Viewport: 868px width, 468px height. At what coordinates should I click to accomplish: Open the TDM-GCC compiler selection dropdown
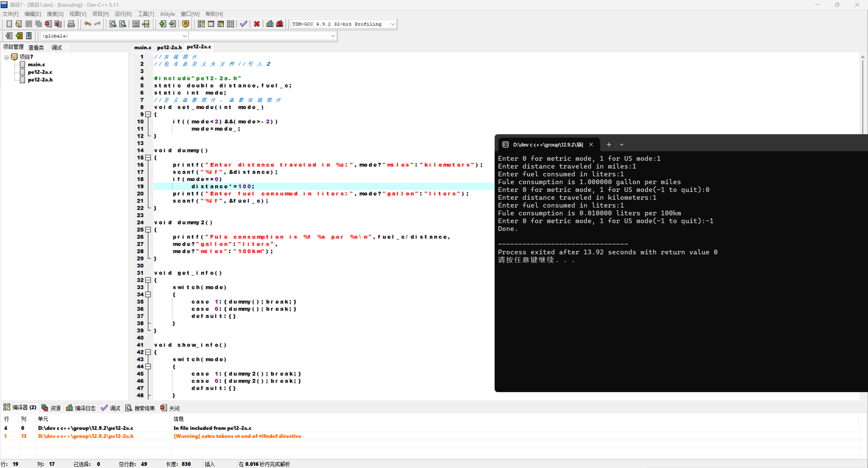click(x=392, y=24)
